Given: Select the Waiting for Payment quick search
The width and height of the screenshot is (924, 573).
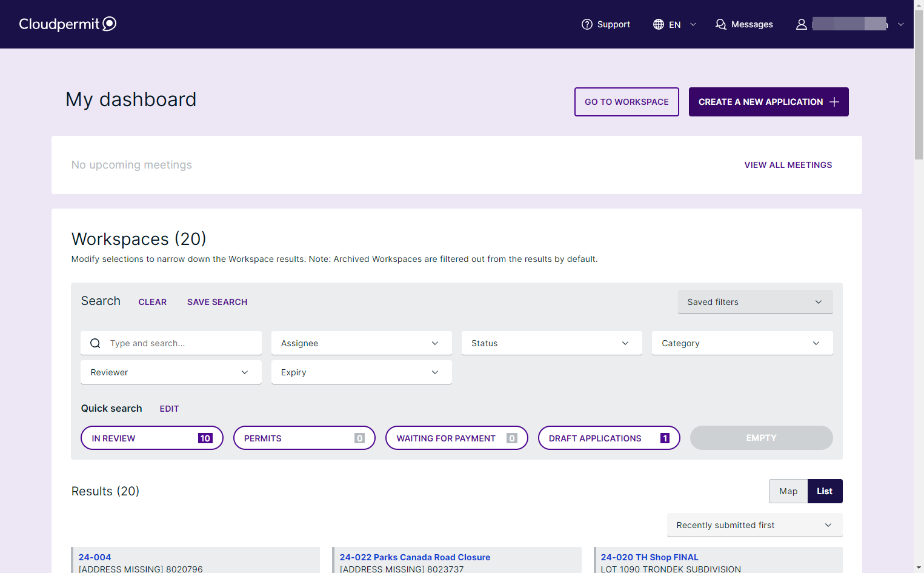Looking at the screenshot, I should tap(457, 438).
